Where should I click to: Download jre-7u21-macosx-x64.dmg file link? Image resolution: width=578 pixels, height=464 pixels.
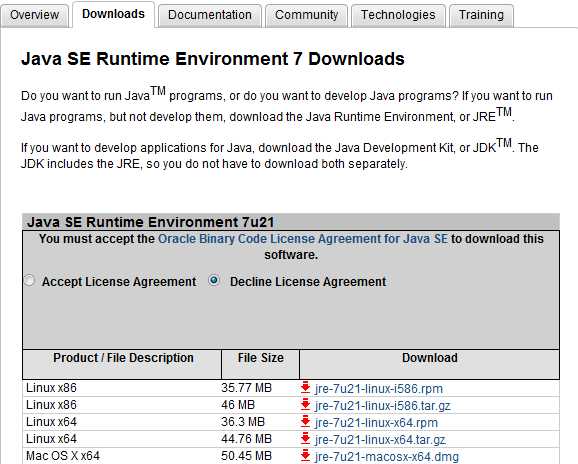point(387,457)
